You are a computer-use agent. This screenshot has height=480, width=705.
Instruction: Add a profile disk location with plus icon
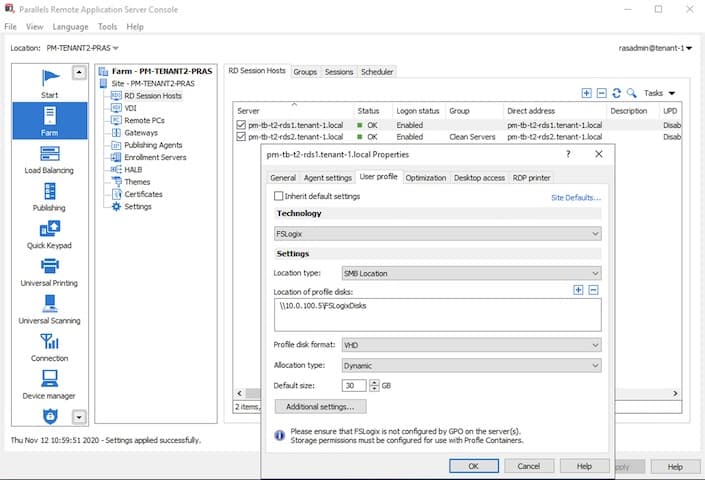point(578,290)
